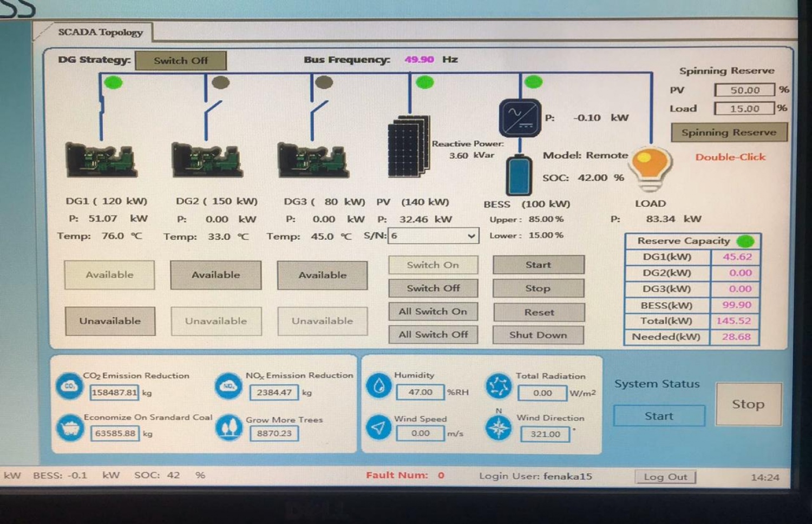The width and height of the screenshot is (812, 524).
Task: Click the CO2 Emission Reduction icon
Action: 69,386
